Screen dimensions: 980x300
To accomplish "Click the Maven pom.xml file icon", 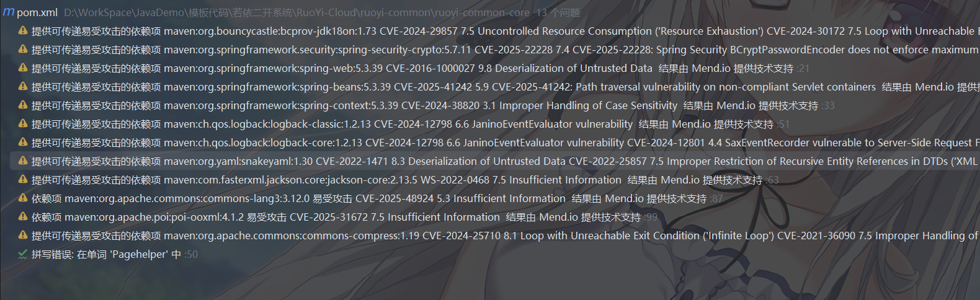I will pyautogui.click(x=9, y=12).
